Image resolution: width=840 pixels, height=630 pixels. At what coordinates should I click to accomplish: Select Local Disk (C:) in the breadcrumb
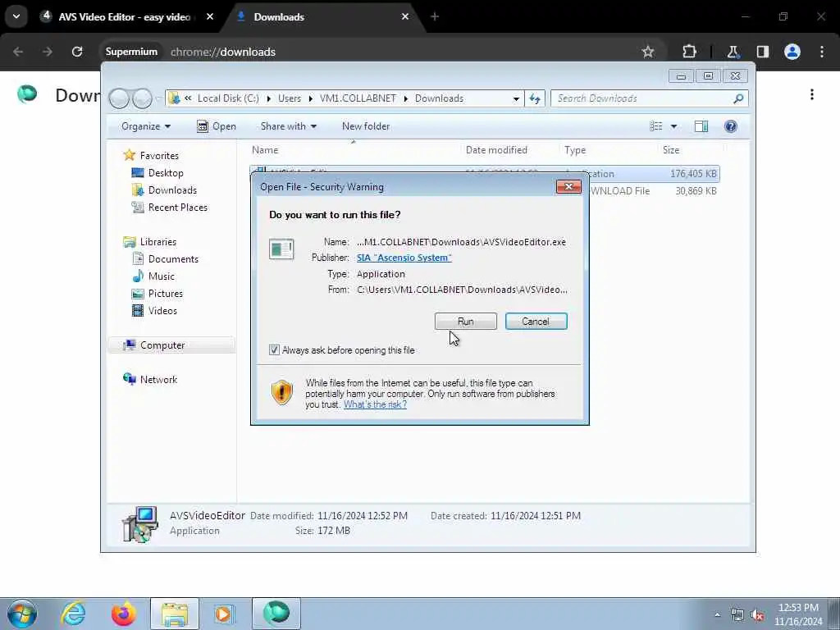pos(228,98)
